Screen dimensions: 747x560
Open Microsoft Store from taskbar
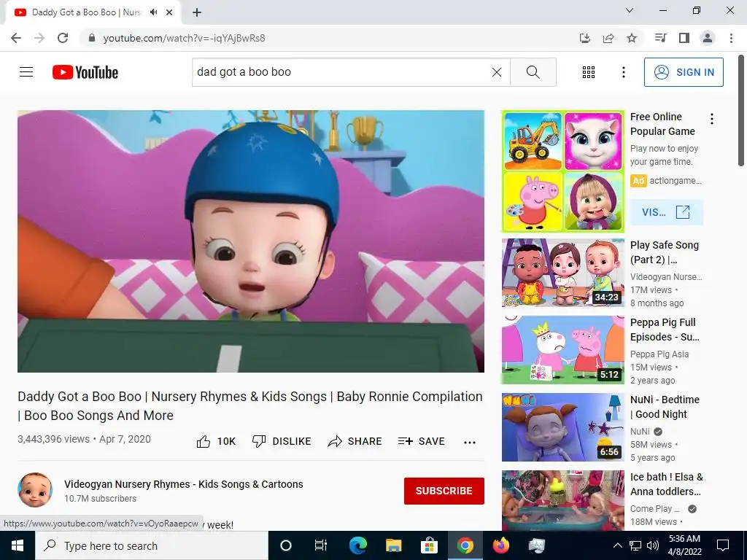coord(429,545)
